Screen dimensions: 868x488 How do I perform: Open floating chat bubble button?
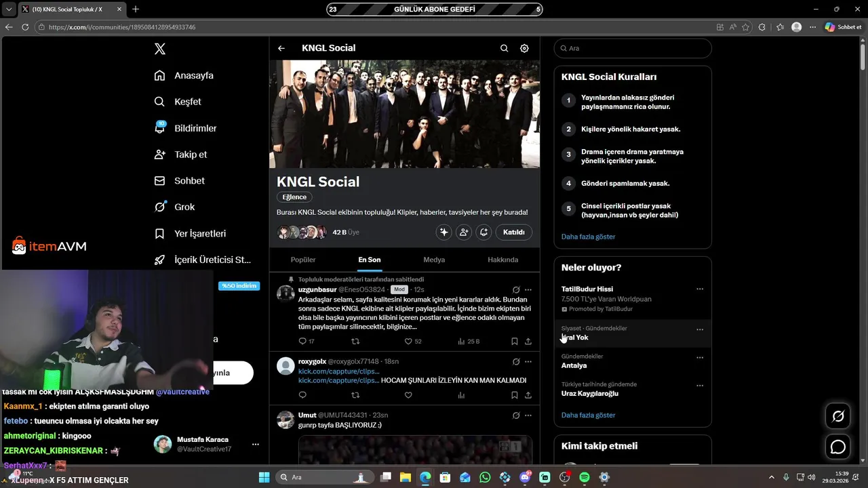pyautogui.click(x=838, y=447)
